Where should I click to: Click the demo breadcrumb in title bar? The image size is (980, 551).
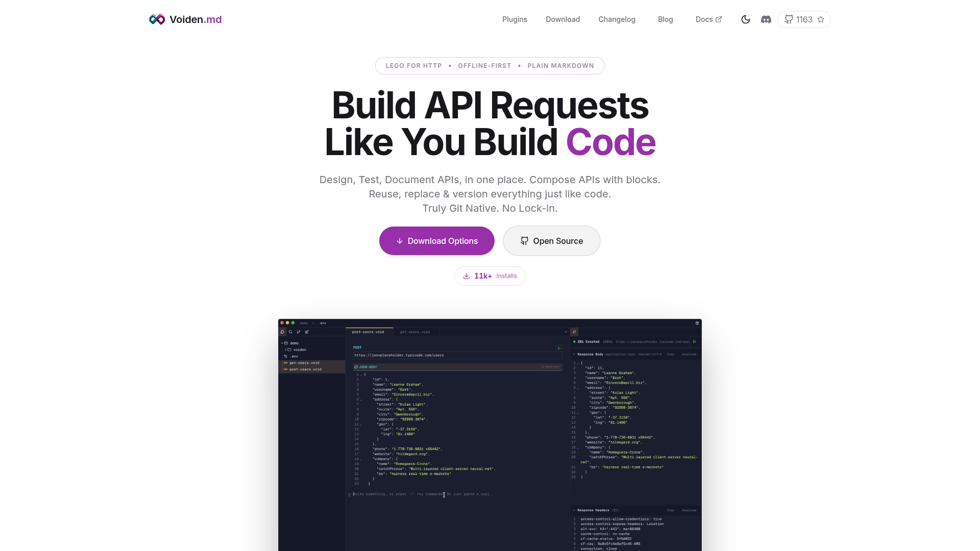click(304, 323)
